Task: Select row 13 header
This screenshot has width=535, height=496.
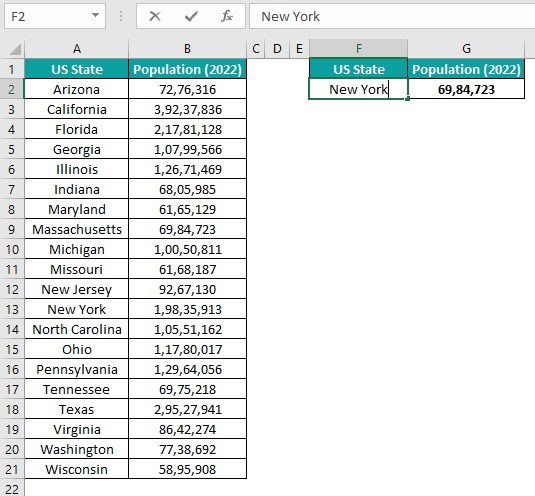Action: click(12, 309)
